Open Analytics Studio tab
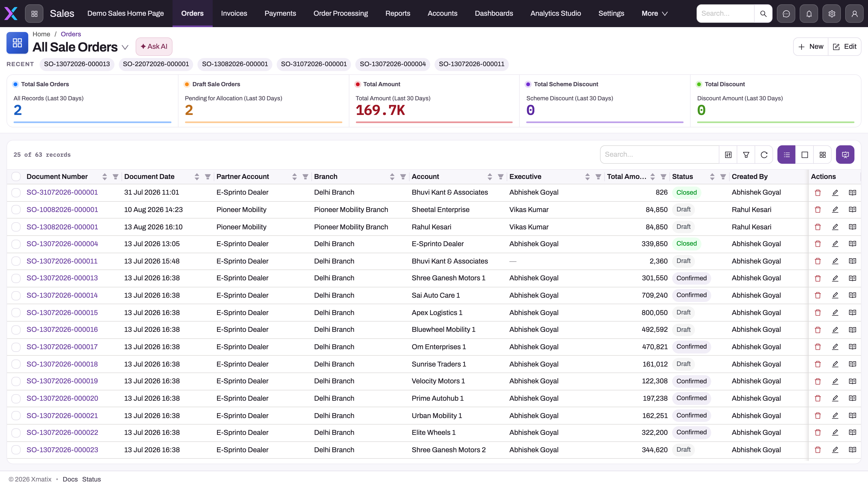The width and height of the screenshot is (868, 488). (555, 14)
